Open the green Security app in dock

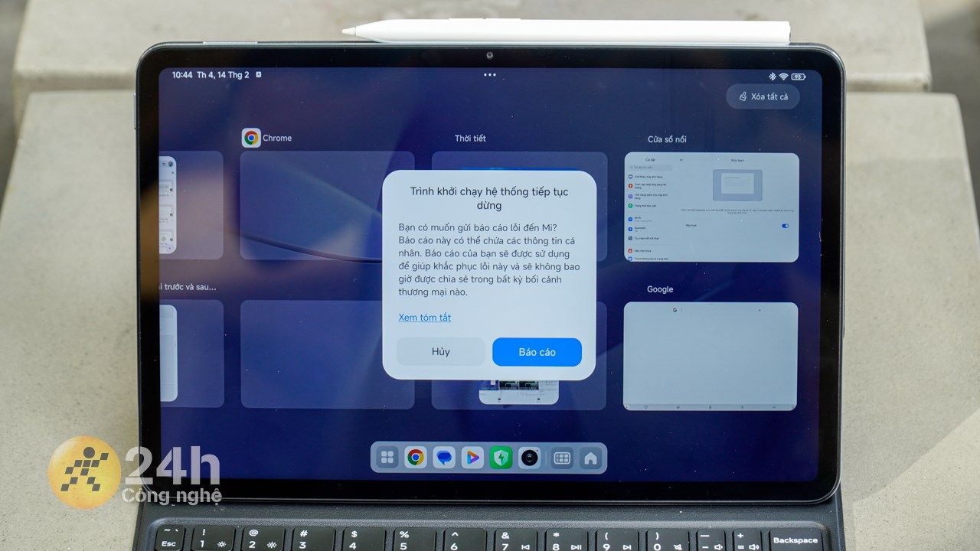coord(501,458)
